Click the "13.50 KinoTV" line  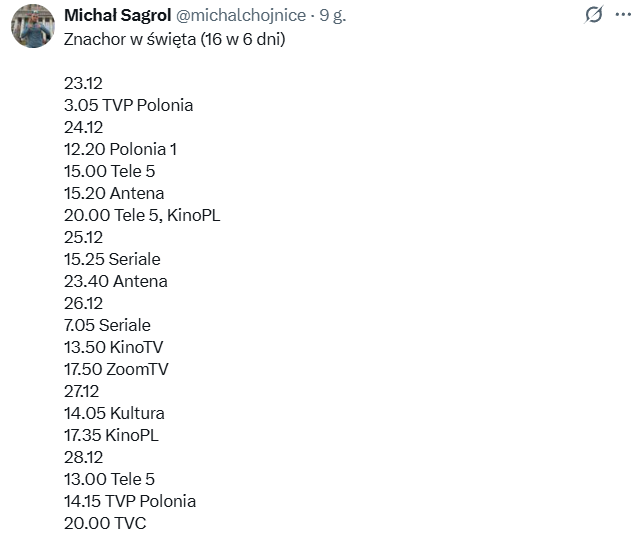(x=113, y=347)
